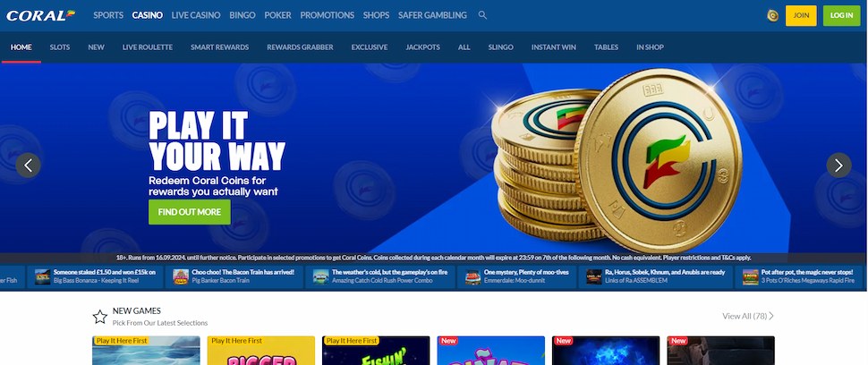The width and height of the screenshot is (868, 365).
Task: Open Pig Banker Bacon Train ticker icon
Action: coord(181,276)
